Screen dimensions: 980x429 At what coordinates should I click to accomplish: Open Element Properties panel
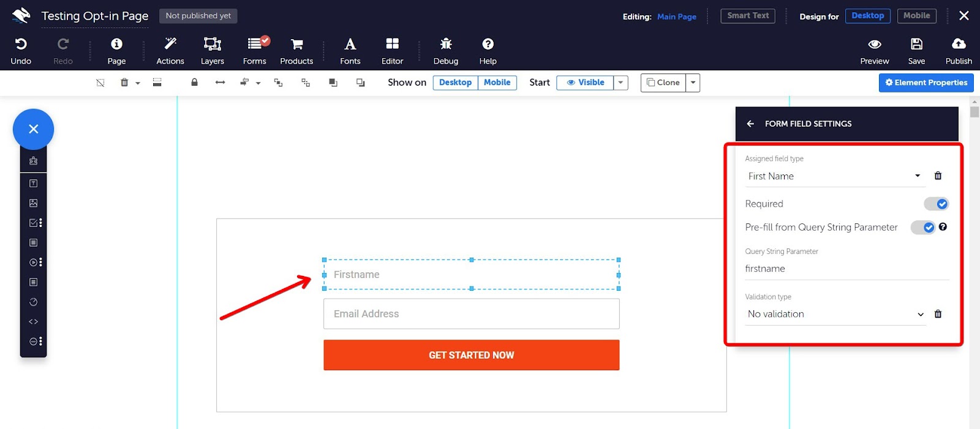click(926, 83)
